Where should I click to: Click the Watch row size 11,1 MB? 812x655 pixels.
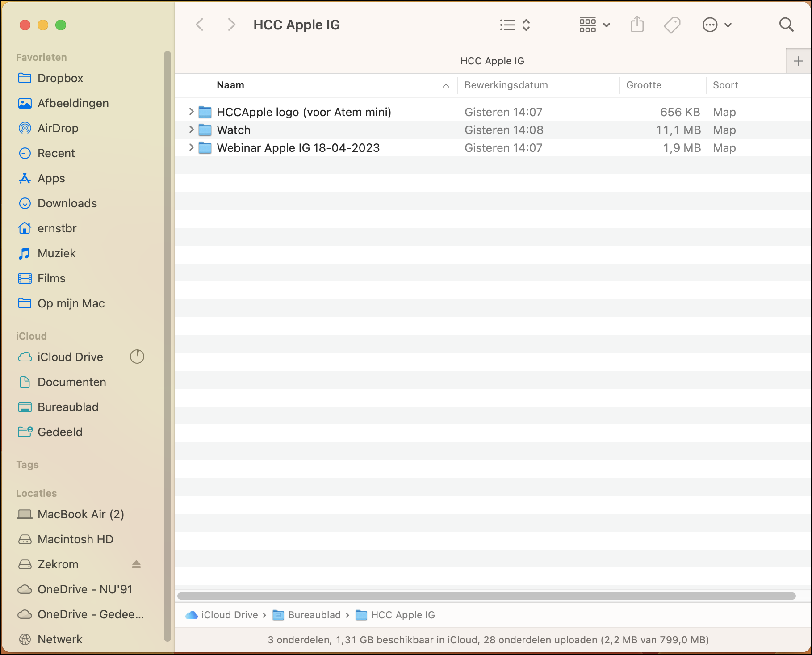pos(678,130)
